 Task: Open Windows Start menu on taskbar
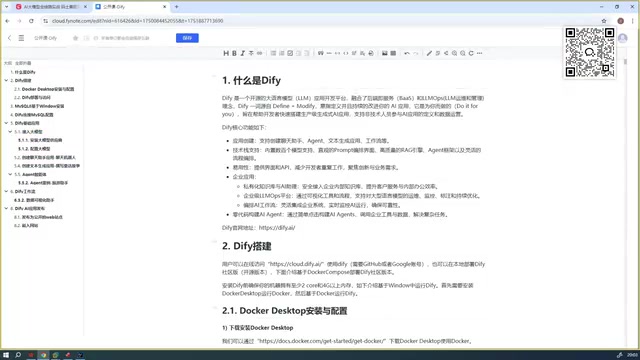point(6,355)
